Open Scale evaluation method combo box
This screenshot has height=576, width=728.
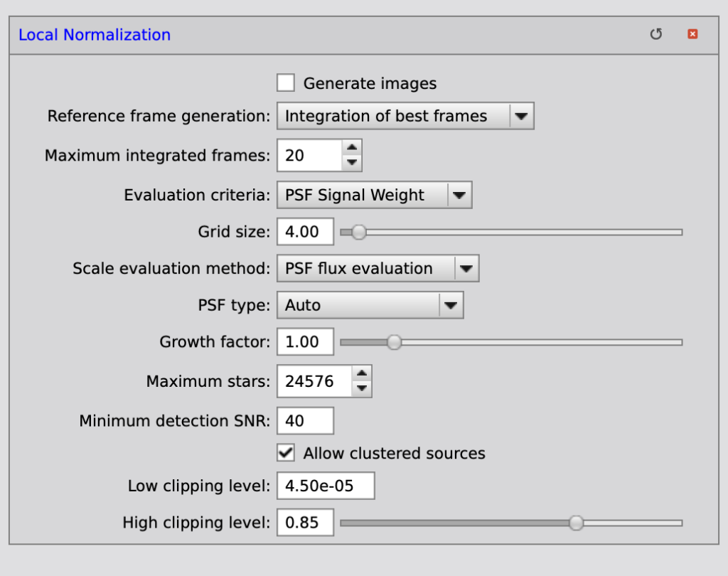click(378, 268)
